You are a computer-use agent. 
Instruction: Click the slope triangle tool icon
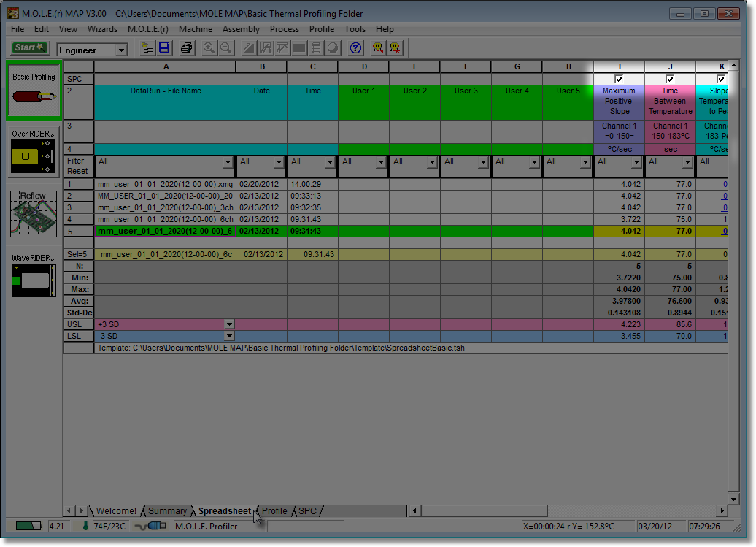pyautogui.click(x=249, y=47)
